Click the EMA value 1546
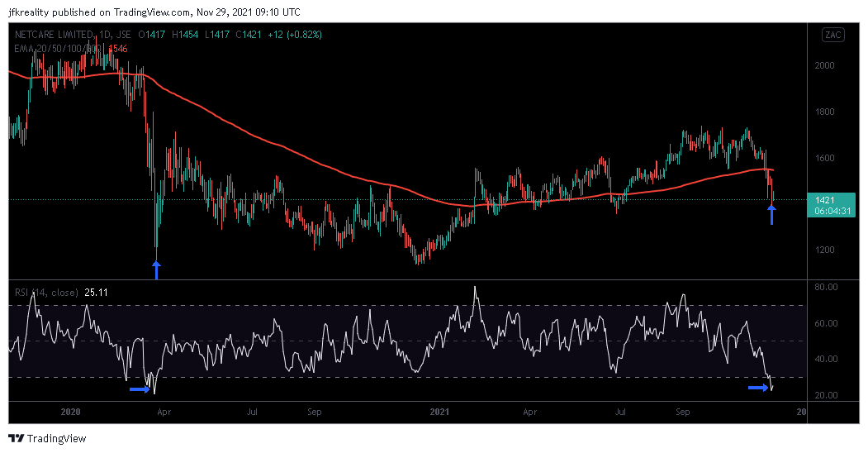The height and width of the screenshot is (453, 868). pyautogui.click(x=118, y=49)
